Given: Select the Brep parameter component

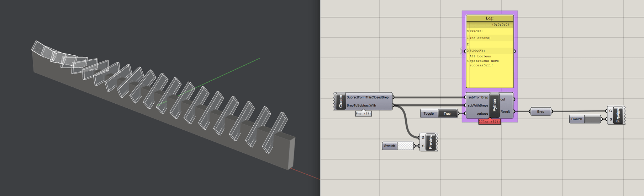Looking at the screenshot, I should coord(540,111).
